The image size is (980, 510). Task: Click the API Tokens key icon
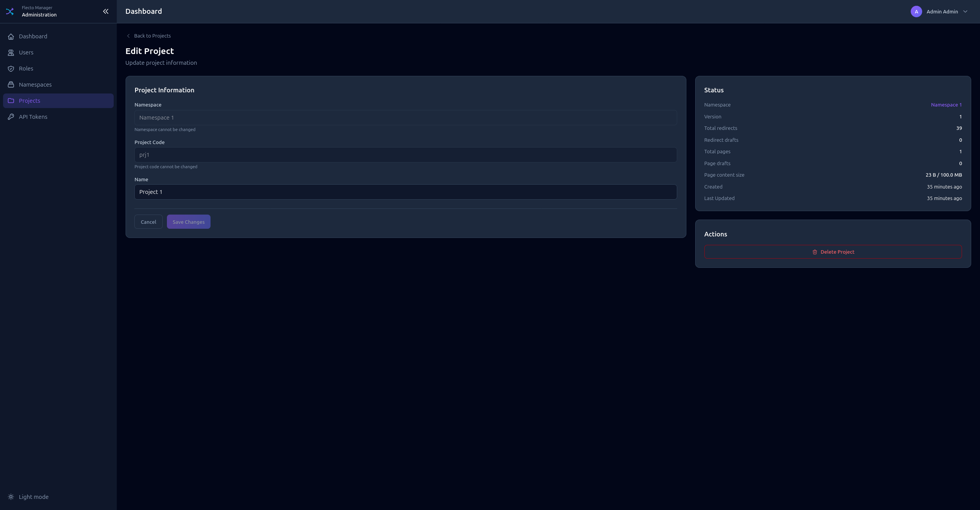point(11,116)
